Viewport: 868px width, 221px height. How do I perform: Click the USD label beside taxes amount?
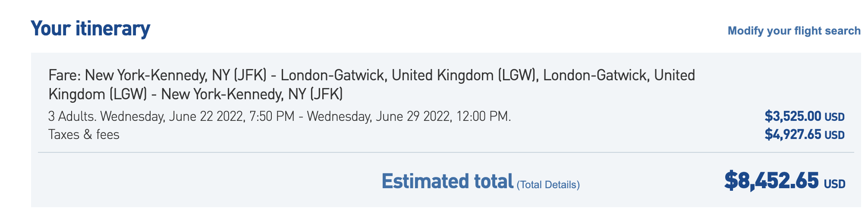(834, 135)
